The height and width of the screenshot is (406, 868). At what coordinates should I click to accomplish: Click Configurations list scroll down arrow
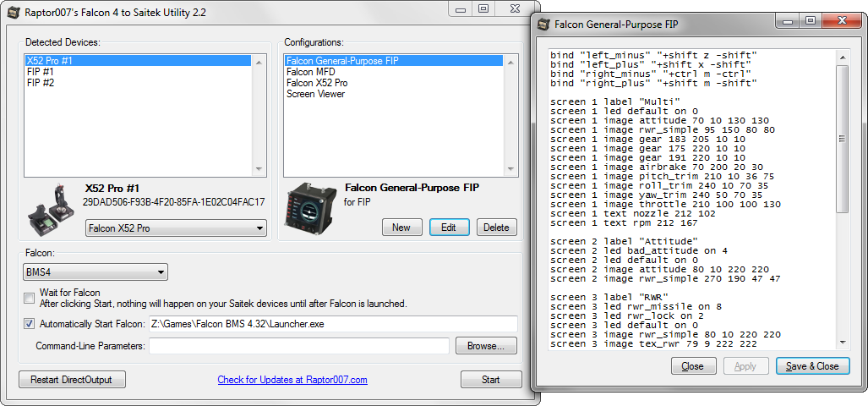[510, 169]
